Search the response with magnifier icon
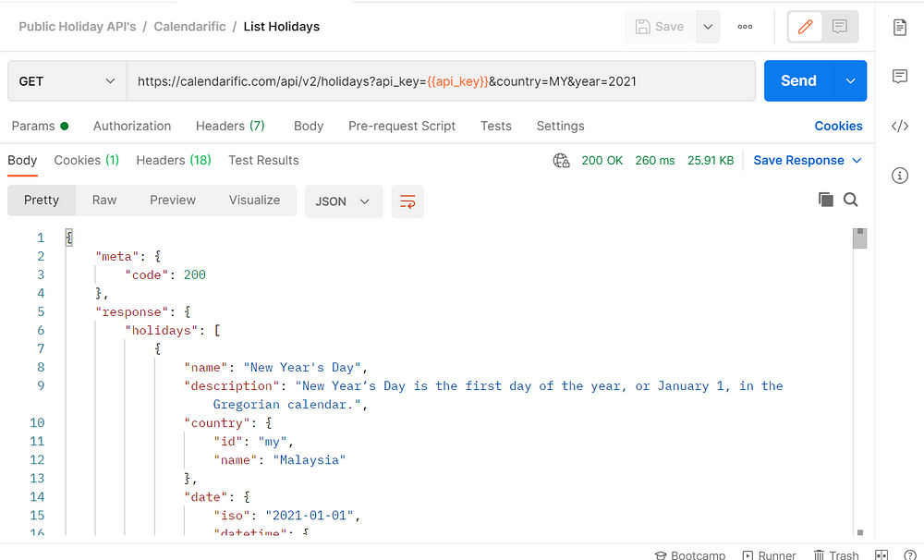This screenshot has width=924, height=560. click(851, 200)
